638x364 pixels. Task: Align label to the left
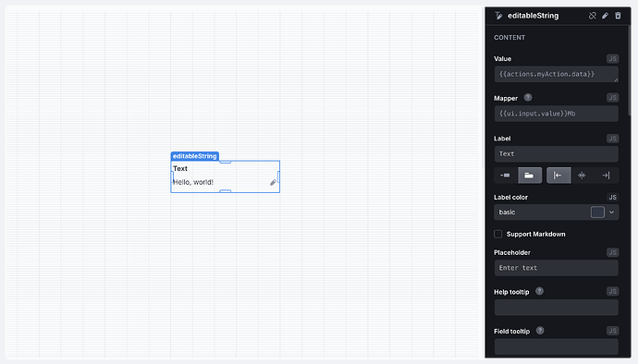click(558, 176)
